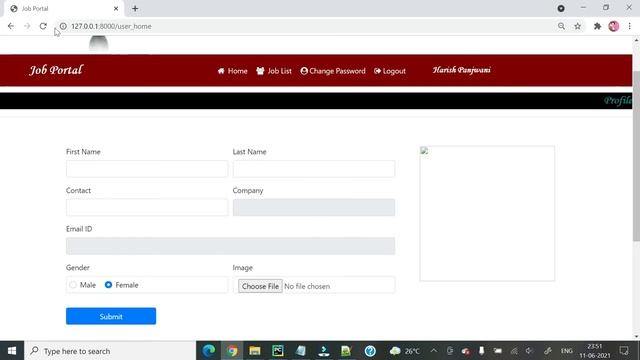Log out via the Logout link
This screenshot has width=640, height=360.
point(390,71)
